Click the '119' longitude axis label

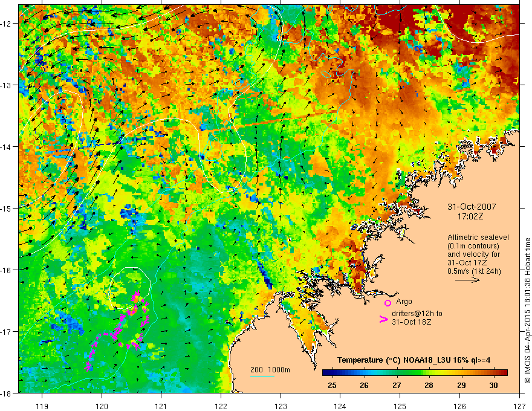(x=42, y=406)
